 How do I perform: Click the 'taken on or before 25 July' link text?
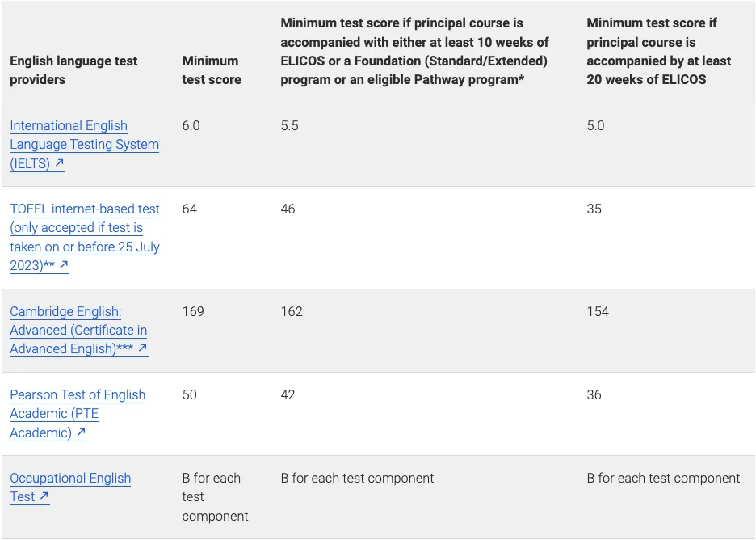pyautogui.click(x=84, y=247)
